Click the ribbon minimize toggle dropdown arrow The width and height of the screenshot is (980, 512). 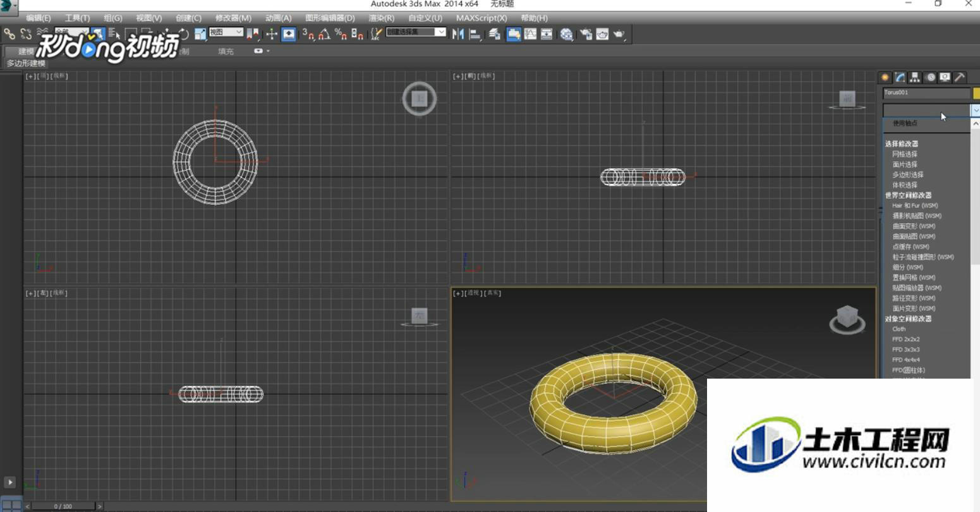tap(268, 51)
